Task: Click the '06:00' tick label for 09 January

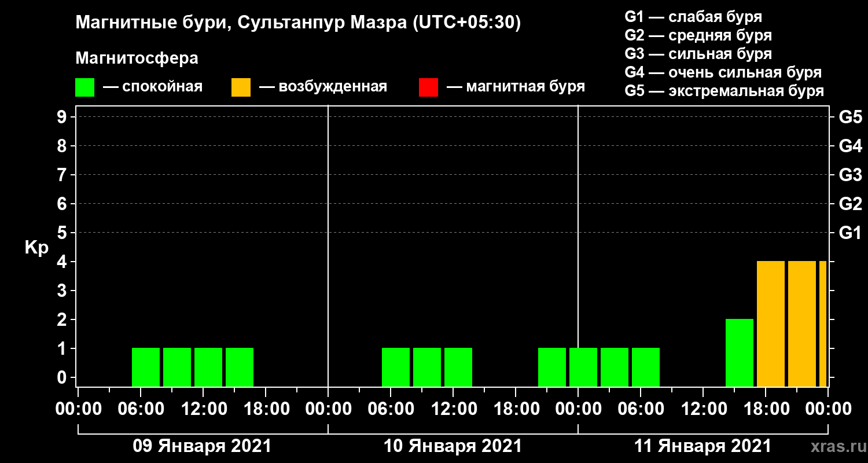Action: point(141,409)
